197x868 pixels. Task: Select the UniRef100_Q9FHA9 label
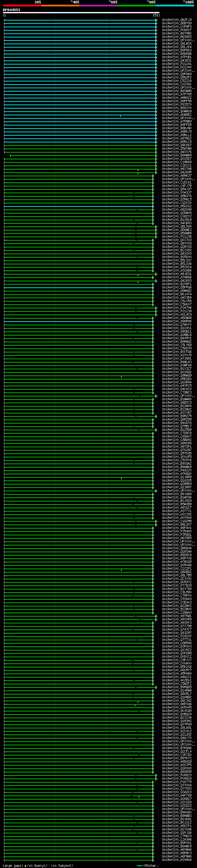pyautogui.click(x=177, y=74)
